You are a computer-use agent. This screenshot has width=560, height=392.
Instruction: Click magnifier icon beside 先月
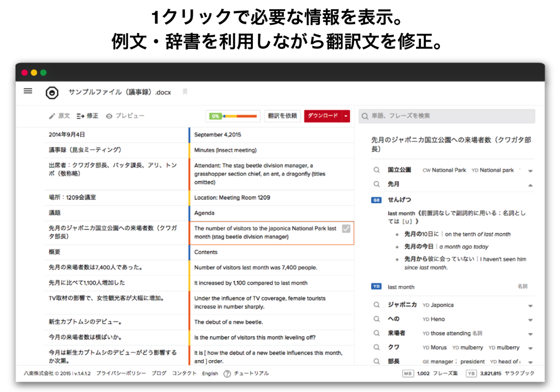[x=376, y=184]
